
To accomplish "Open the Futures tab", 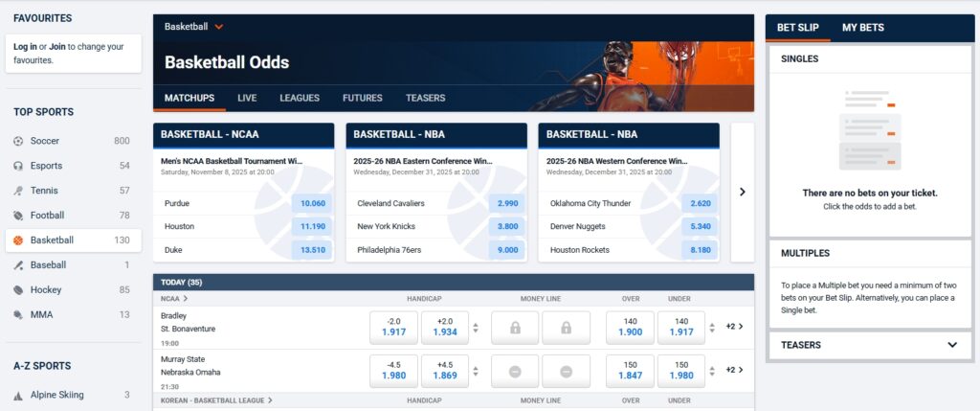I will point(363,99).
